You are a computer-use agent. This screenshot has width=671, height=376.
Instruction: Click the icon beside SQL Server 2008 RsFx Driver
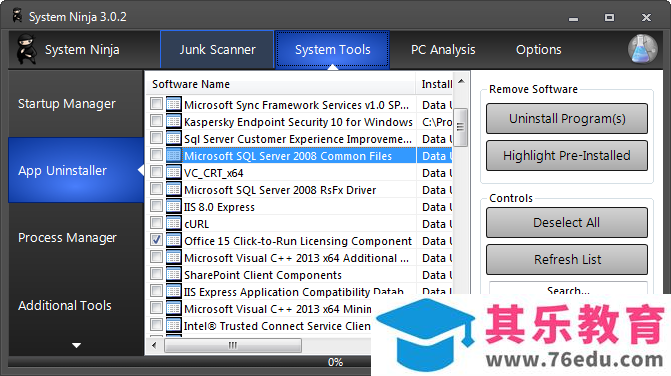click(x=173, y=189)
